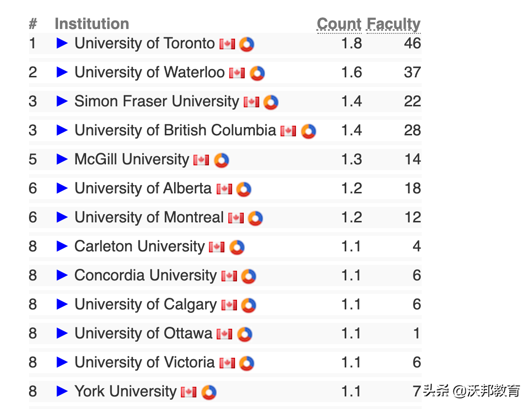Screen dimensions: 532x409
Task: Click the Canada flag beside McGill University
Action: tap(201, 160)
